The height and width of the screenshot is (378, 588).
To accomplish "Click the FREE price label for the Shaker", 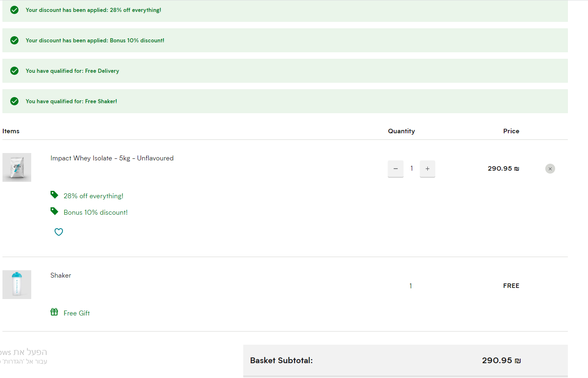I will 511,286.
